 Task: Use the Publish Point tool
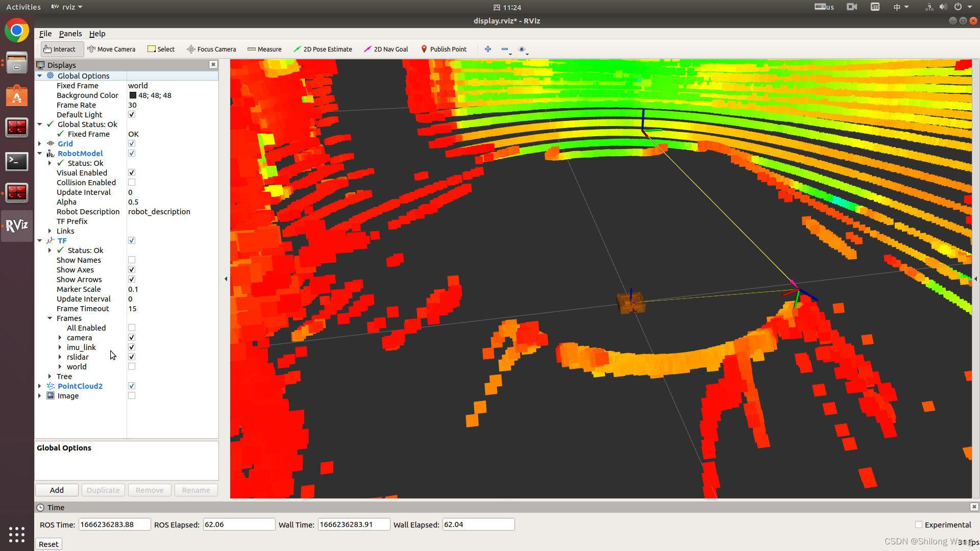444,49
